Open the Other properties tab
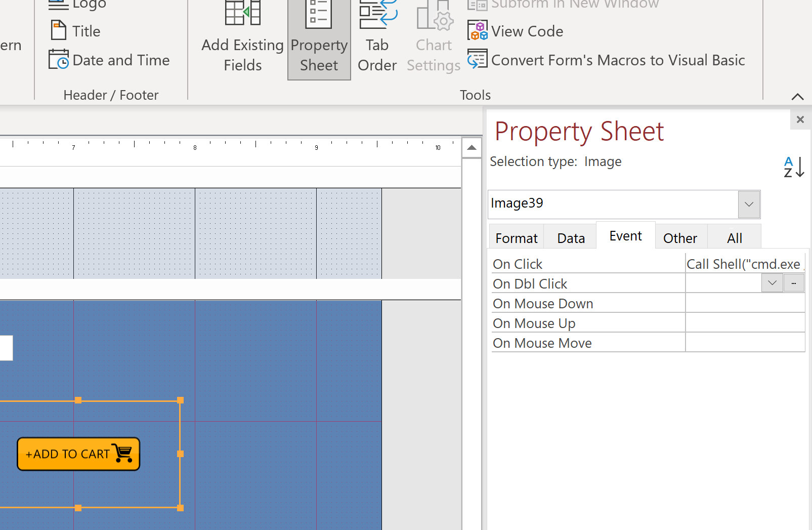The height and width of the screenshot is (530, 812). coord(680,238)
